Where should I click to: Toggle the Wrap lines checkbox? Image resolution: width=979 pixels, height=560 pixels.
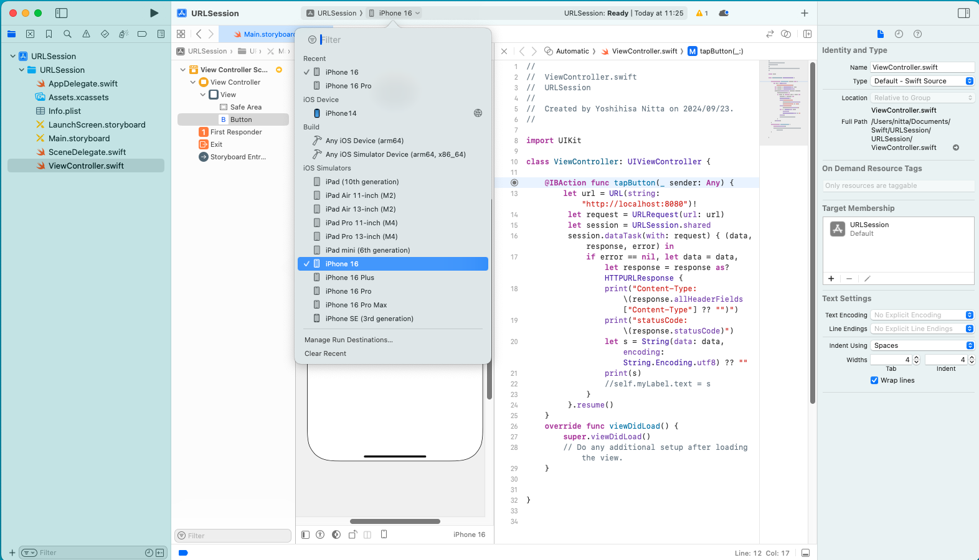[874, 380]
